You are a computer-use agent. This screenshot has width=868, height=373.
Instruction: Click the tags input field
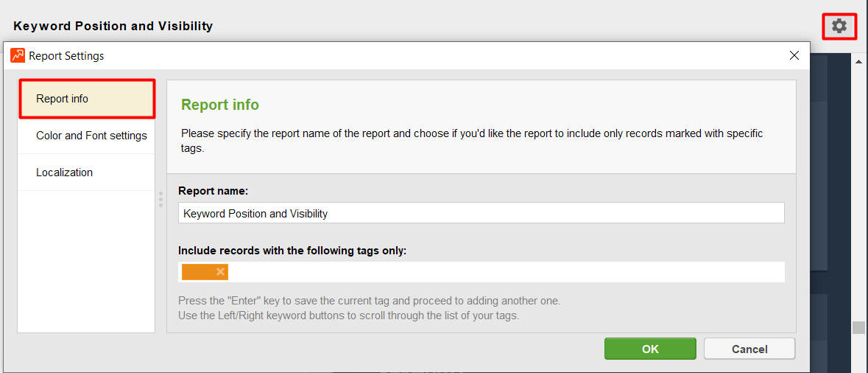[481, 272]
